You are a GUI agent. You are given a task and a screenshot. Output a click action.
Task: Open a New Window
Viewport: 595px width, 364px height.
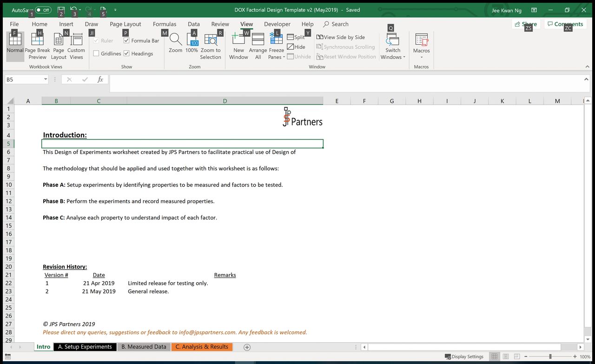tap(238, 46)
